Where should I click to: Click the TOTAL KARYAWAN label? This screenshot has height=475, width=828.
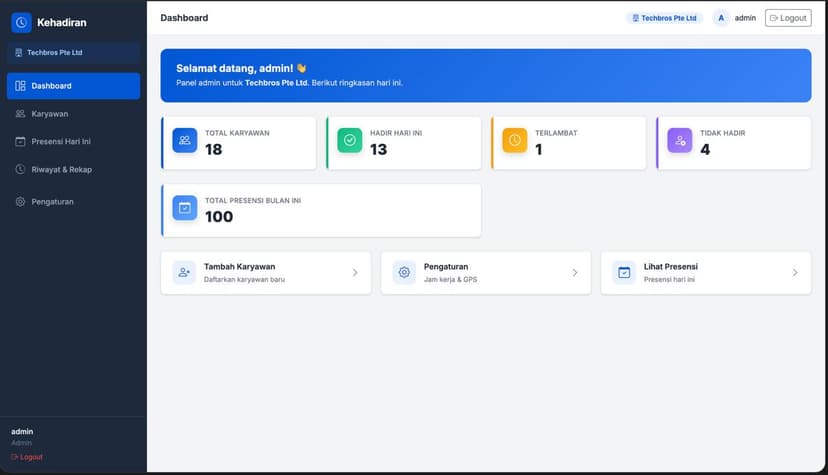[237, 133]
